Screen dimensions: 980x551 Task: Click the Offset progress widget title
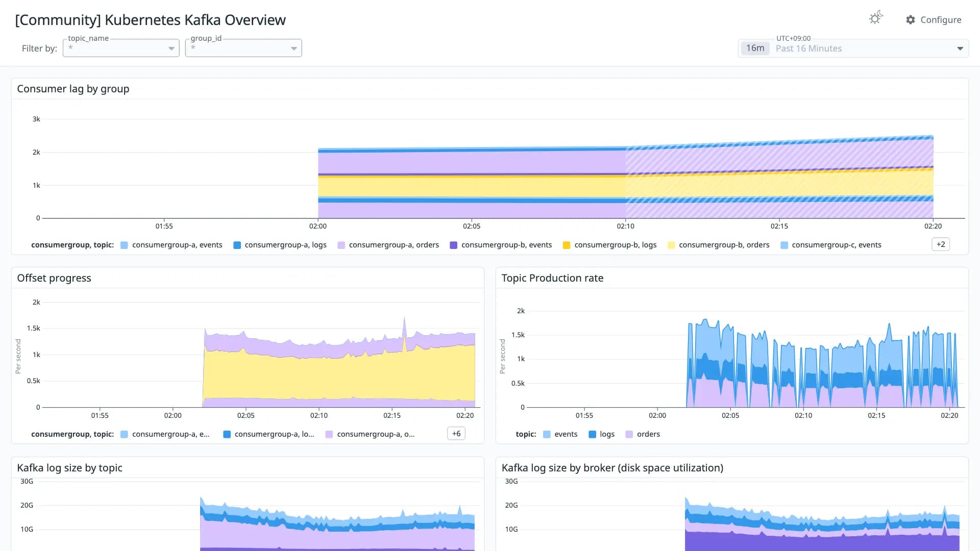54,278
